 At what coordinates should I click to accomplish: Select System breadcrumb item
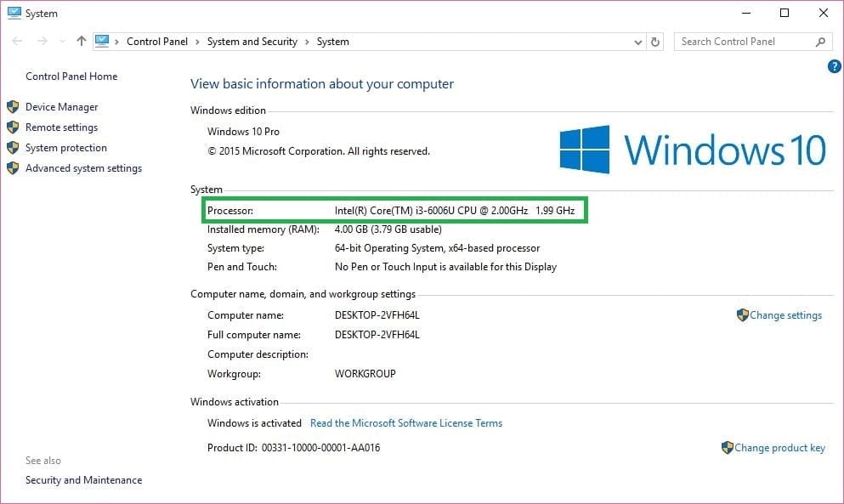click(332, 42)
